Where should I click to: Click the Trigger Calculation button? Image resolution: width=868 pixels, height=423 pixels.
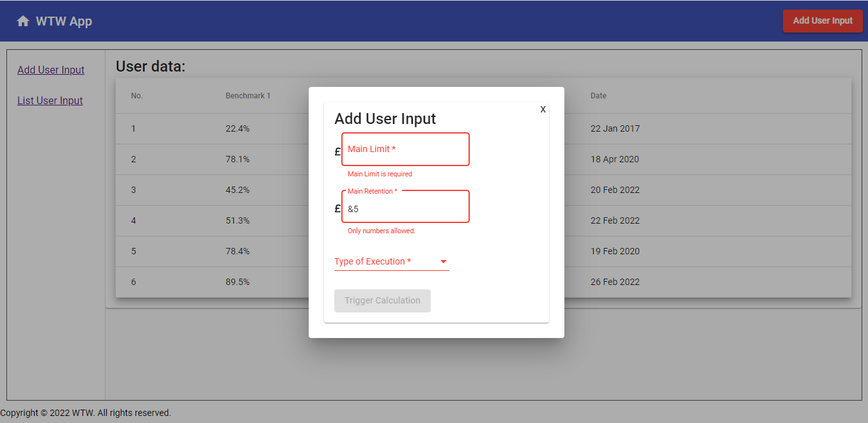tap(382, 300)
